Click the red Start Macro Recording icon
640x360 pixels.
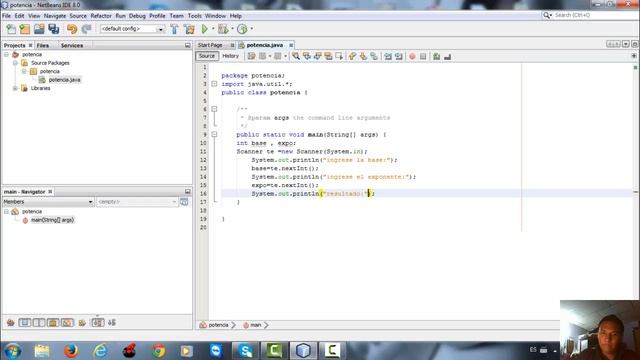(x=412, y=56)
